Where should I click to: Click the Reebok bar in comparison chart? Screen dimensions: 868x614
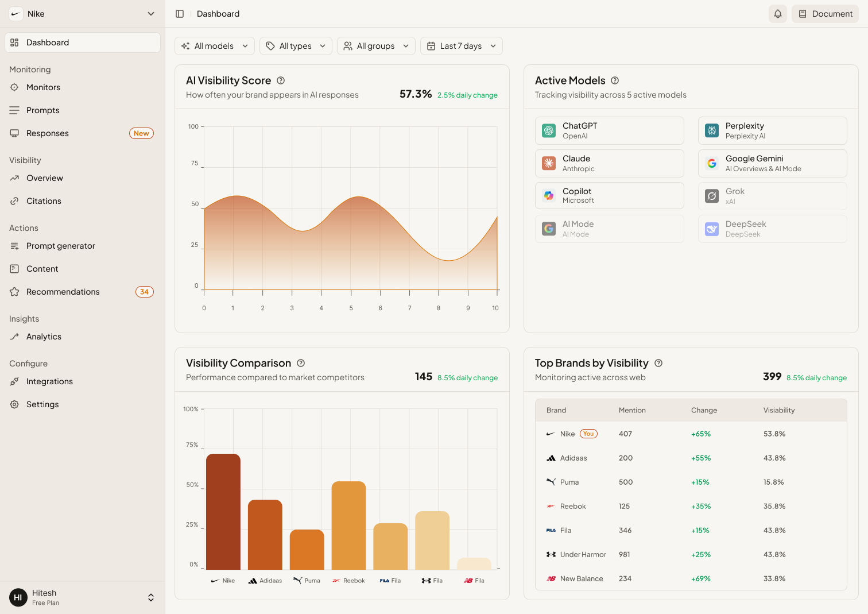(x=348, y=526)
